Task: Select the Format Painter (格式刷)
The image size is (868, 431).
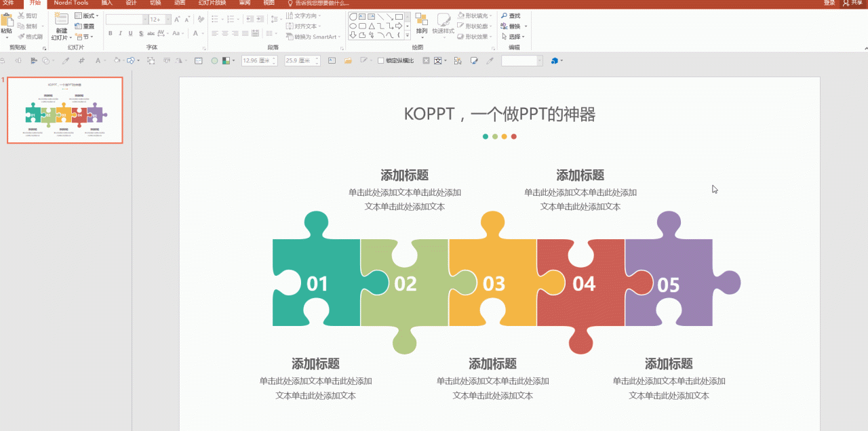Action: pos(30,37)
